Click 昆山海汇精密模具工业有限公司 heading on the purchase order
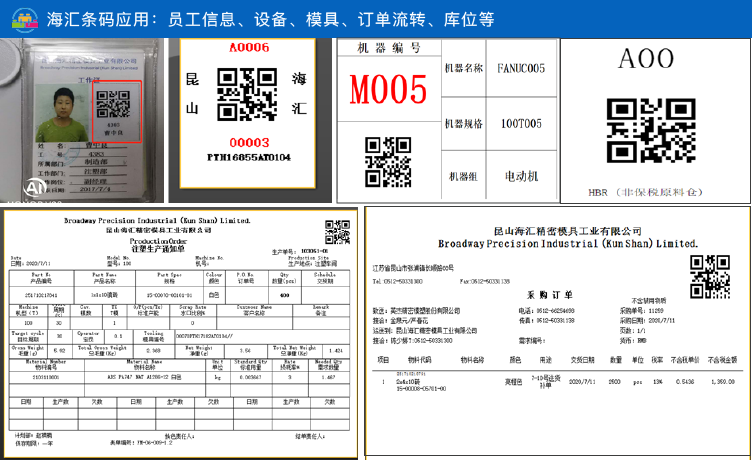752x460 pixels. point(567,231)
